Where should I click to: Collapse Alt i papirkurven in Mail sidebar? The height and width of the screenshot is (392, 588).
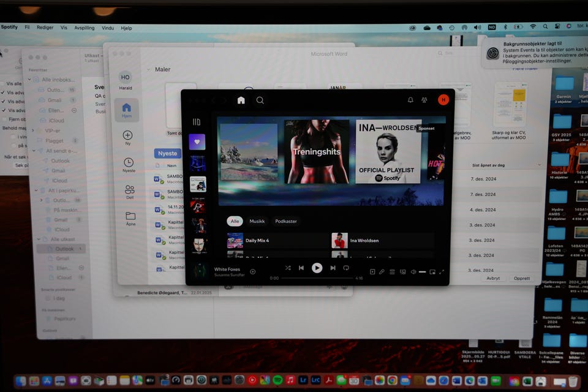tap(36, 190)
